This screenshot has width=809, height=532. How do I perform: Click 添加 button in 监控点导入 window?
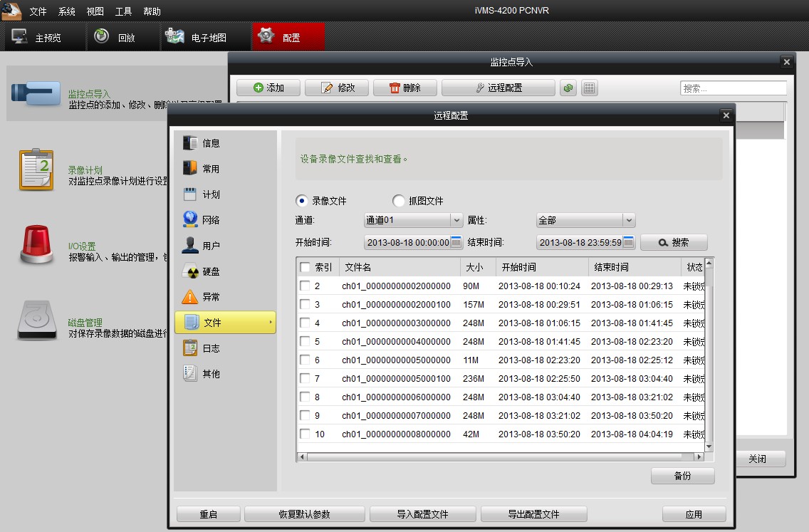click(268, 88)
